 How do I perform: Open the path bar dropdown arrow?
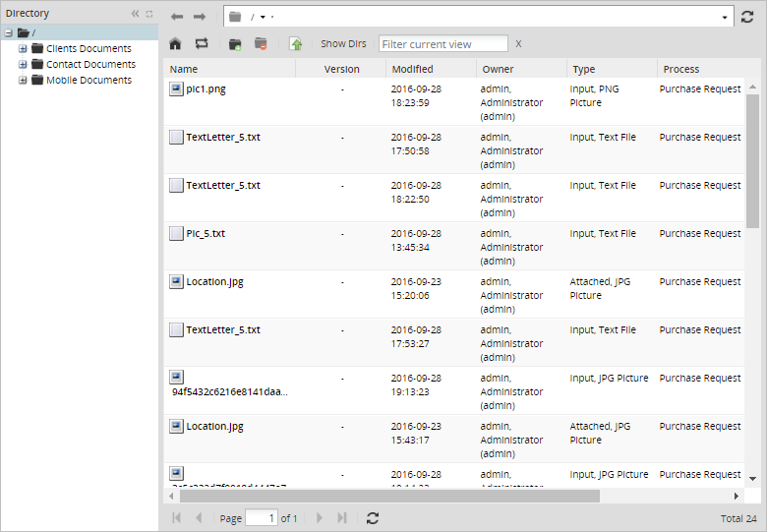[726, 18]
